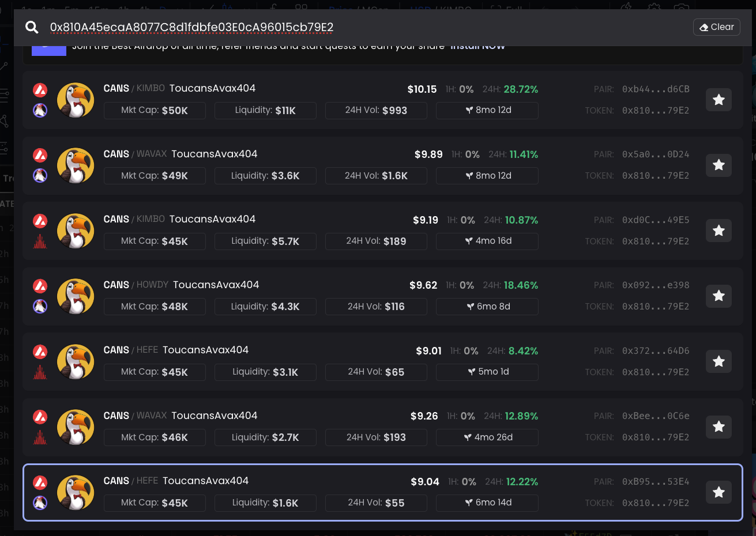Click toucan token logo in the CANS/HOWDY row
This screenshot has height=536, width=756.
pos(76,296)
